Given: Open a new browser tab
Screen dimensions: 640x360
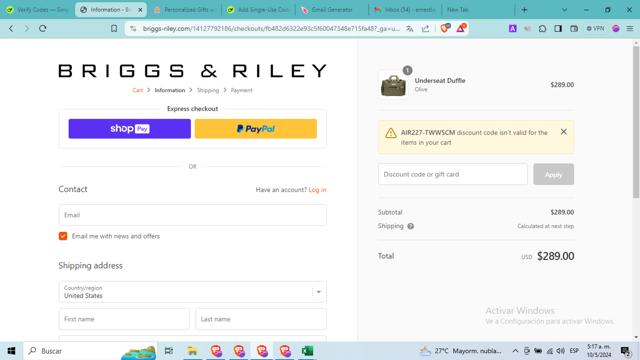Looking at the screenshot, I should pos(524,10).
